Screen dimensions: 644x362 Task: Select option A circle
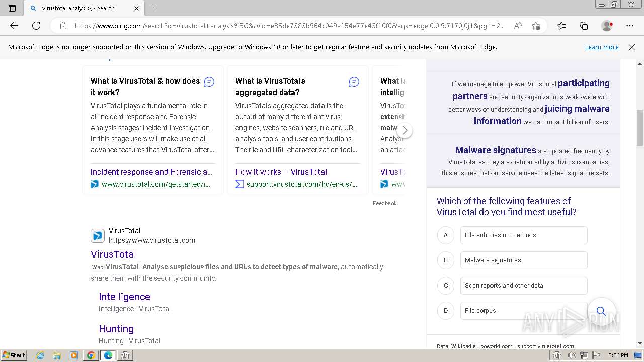point(446,235)
